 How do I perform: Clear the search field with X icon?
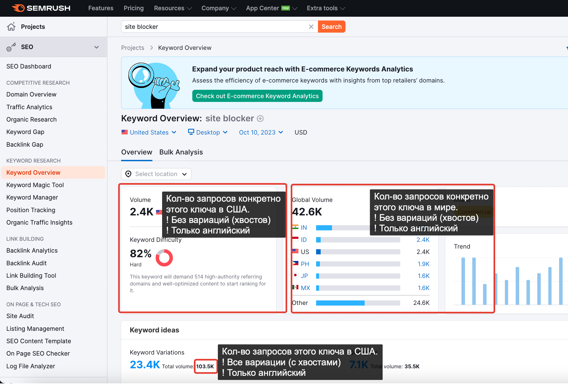[311, 27]
